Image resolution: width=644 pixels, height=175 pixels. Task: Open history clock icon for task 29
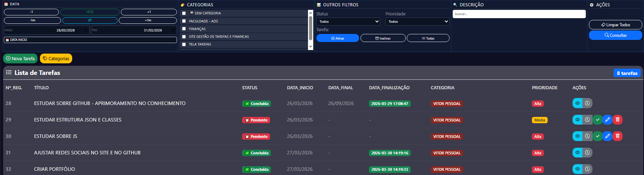(x=588, y=120)
